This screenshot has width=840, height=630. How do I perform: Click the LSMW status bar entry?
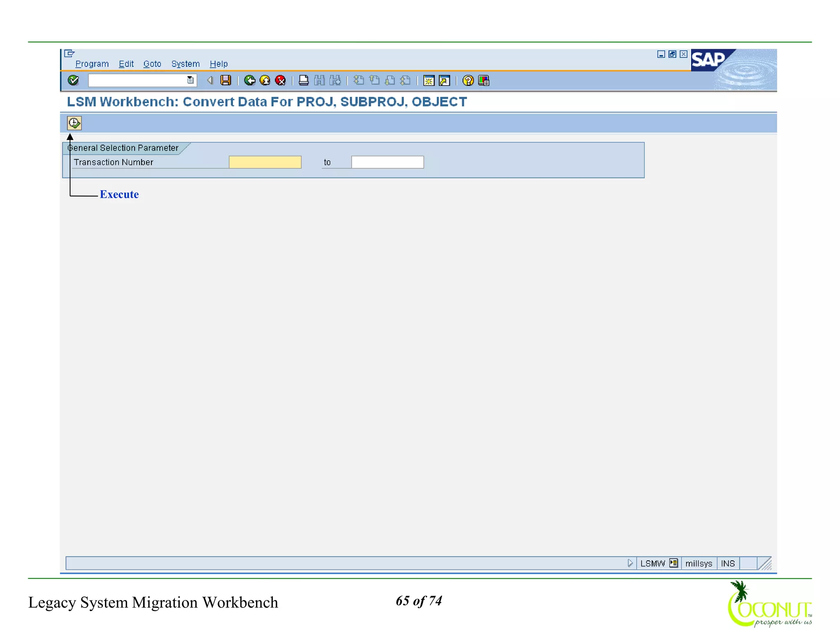click(x=653, y=564)
